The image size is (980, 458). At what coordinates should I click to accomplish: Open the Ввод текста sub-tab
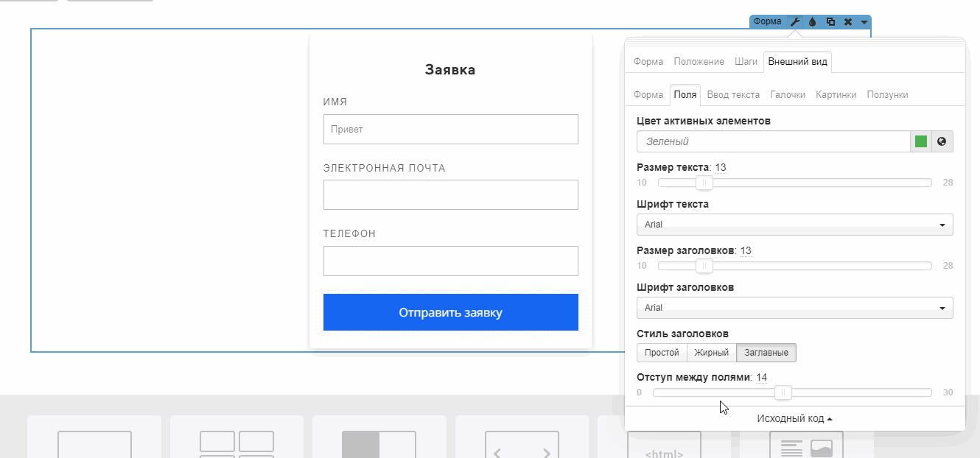733,95
